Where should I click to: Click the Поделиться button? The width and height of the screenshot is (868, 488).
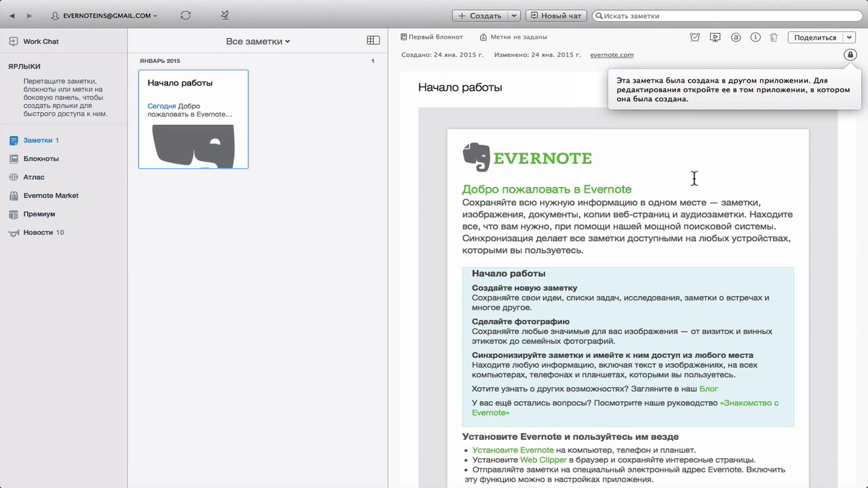point(815,38)
